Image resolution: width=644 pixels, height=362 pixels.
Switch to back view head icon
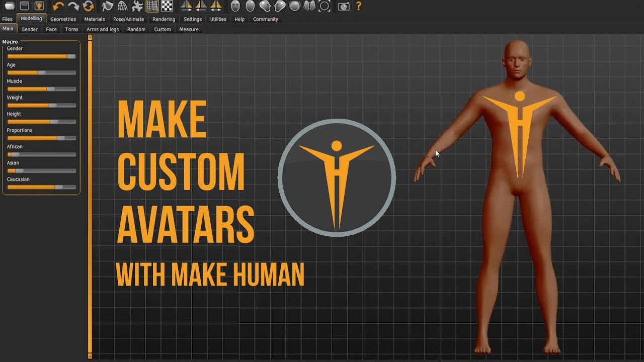[x=250, y=6]
